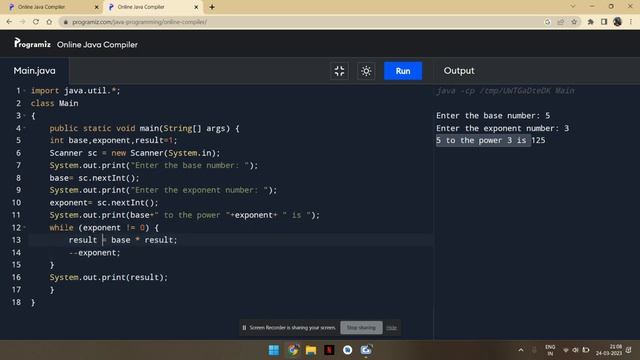Open the Wi-Fi network tray icon
The height and width of the screenshot is (360, 640).
pos(566,350)
